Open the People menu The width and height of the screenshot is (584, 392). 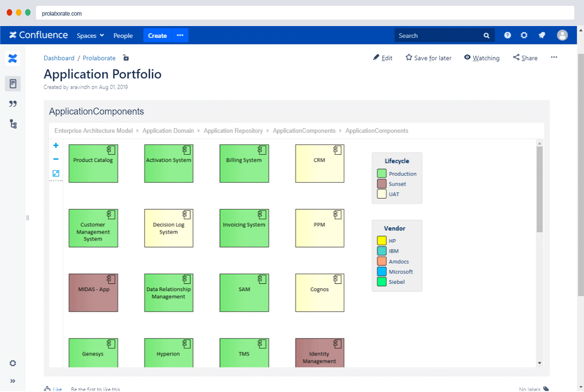point(123,35)
